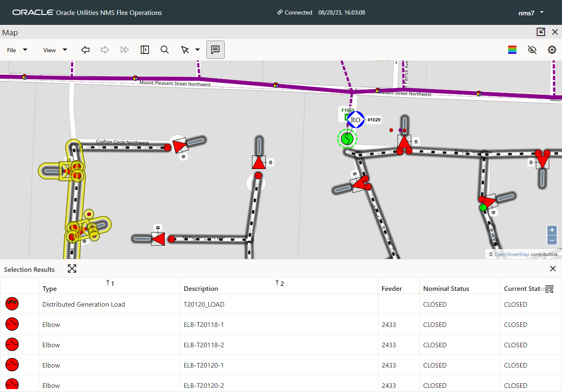Image resolution: width=562 pixels, height=392 pixels.
Task: Open the File menu
Action: click(17, 50)
